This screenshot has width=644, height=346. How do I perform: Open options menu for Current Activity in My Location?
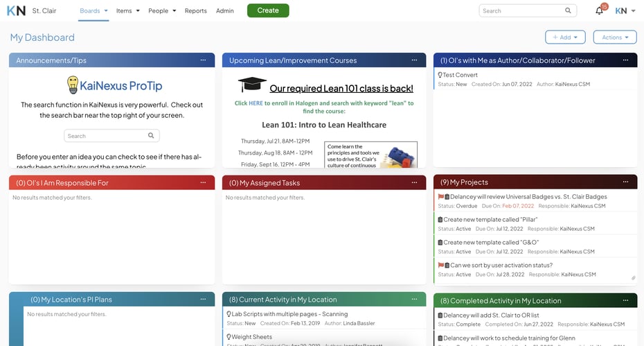(414, 299)
